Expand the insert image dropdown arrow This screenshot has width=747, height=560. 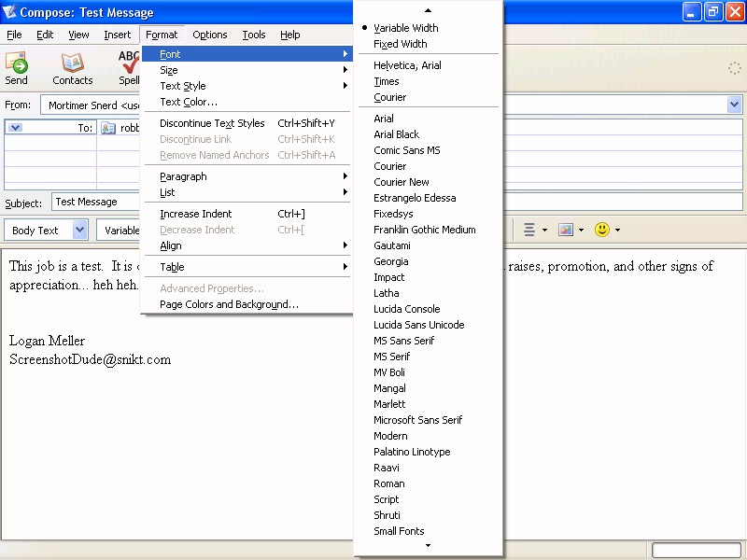(581, 230)
